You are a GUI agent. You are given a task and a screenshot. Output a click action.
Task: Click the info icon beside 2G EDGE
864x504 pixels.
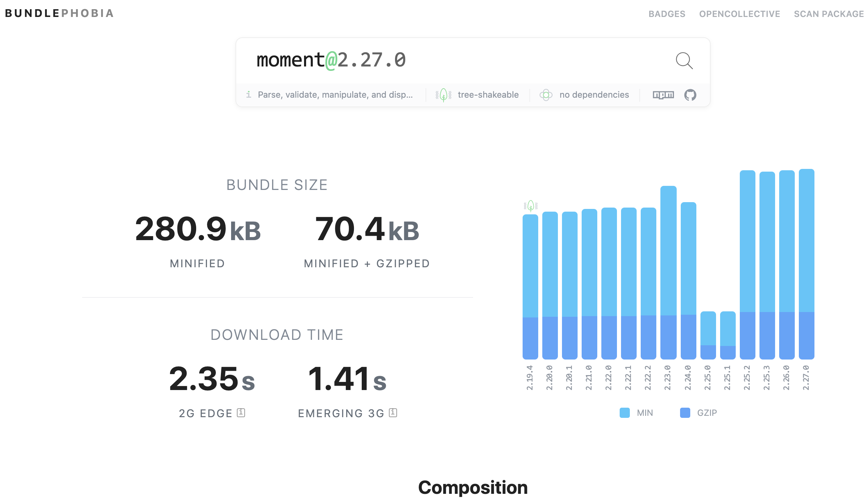(241, 413)
